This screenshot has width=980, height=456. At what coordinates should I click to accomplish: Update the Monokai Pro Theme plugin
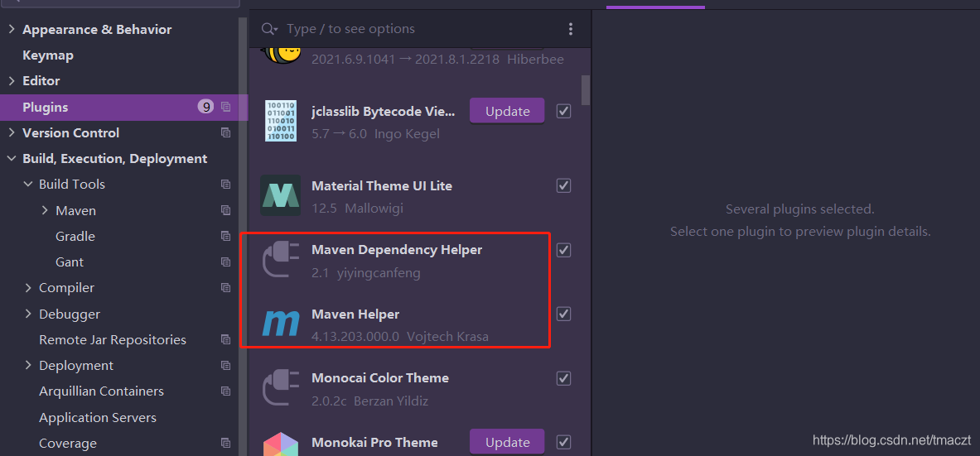point(507,442)
